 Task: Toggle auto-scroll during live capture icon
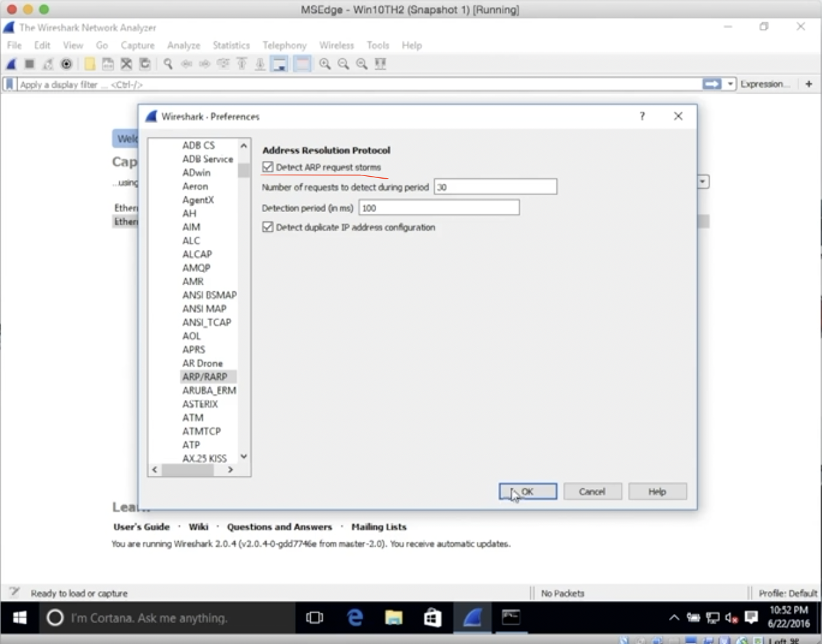point(279,64)
